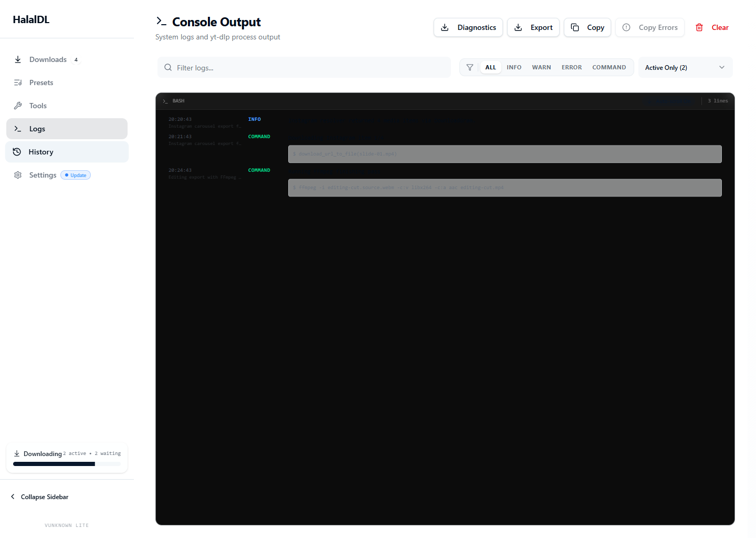This screenshot has height=538, width=756.
Task: Click the funnel filter icon
Action: pos(470,67)
